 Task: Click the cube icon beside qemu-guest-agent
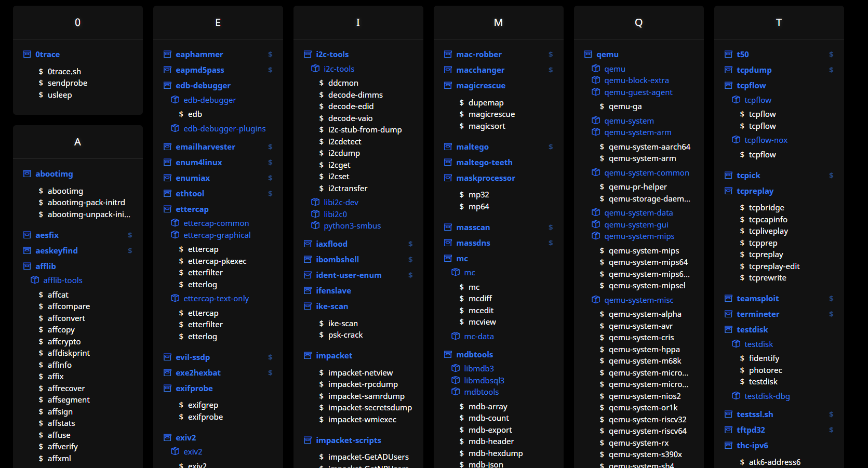596,92
